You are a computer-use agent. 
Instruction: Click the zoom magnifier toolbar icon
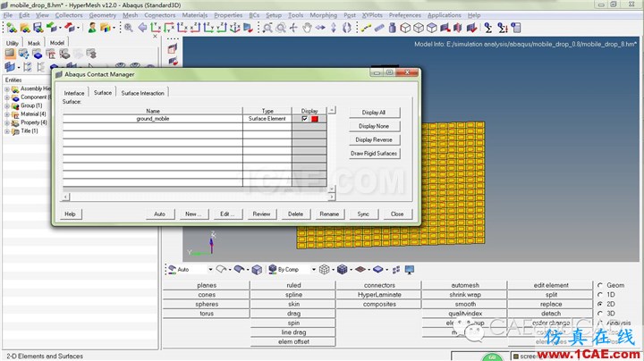click(129, 28)
